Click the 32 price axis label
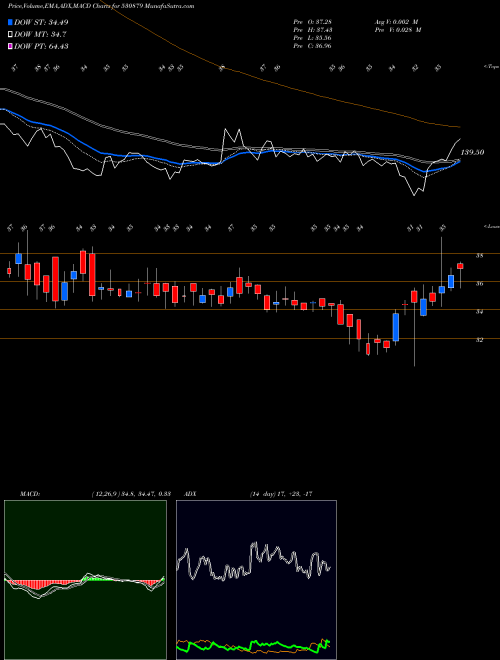The image size is (500, 660). [x=479, y=340]
